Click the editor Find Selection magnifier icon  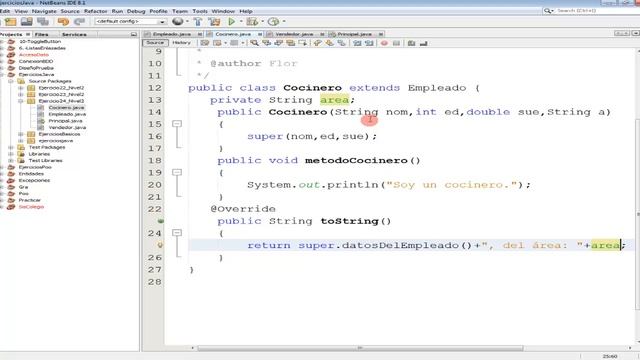click(x=254, y=43)
